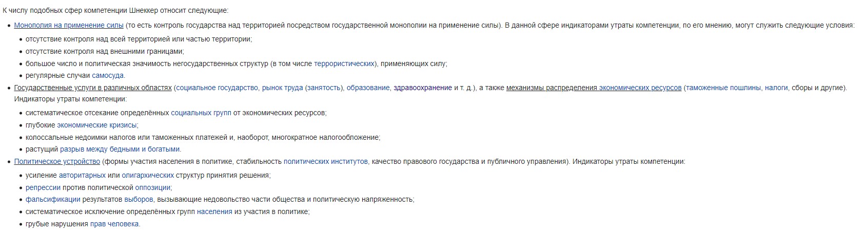Click the 'авторитарных' link

click(82, 175)
